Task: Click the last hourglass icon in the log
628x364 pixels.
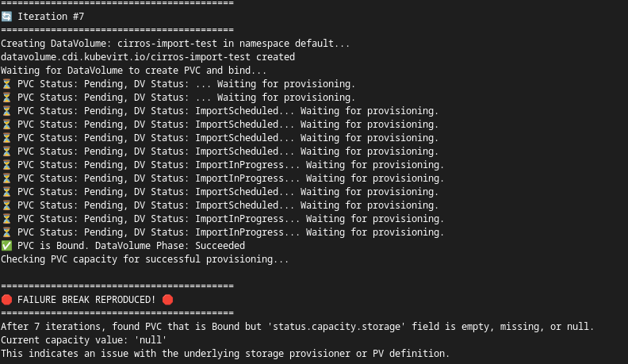Action: point(6,232)
